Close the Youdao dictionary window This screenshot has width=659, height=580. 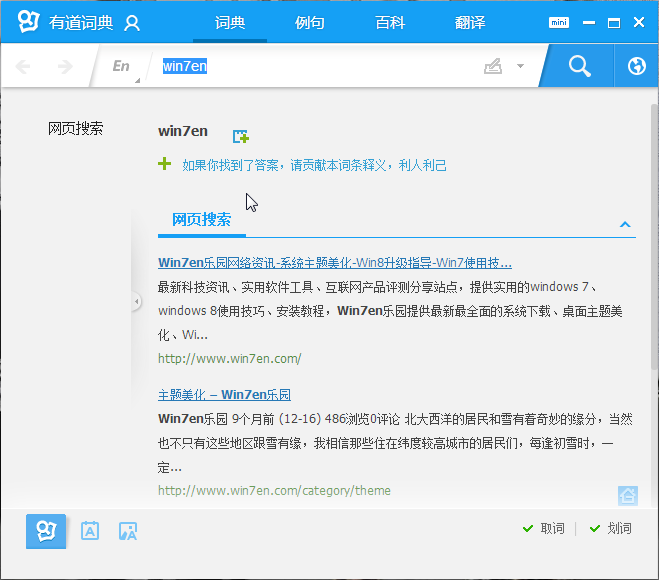tap(639, 22)
